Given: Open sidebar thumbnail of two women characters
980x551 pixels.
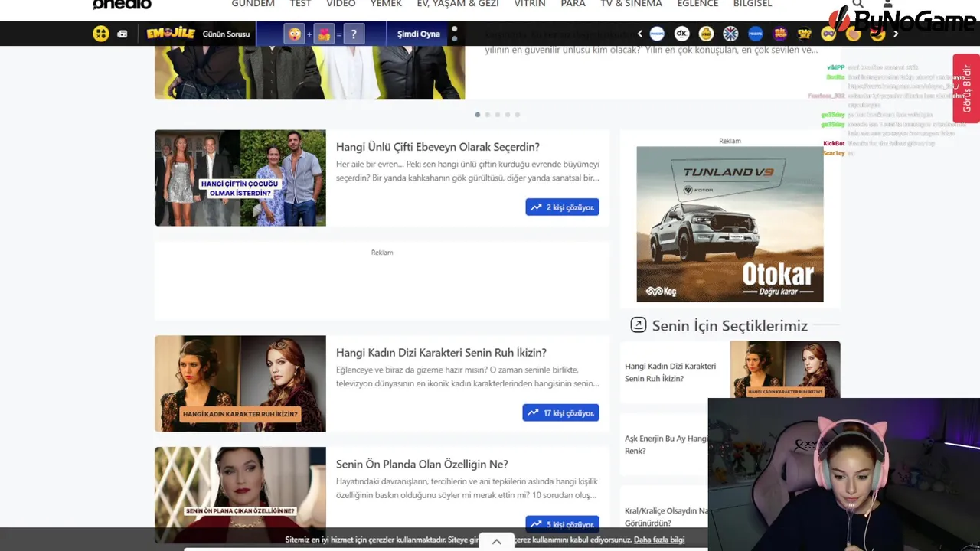Looking at the screenshot, I should (x=785, y=370).
